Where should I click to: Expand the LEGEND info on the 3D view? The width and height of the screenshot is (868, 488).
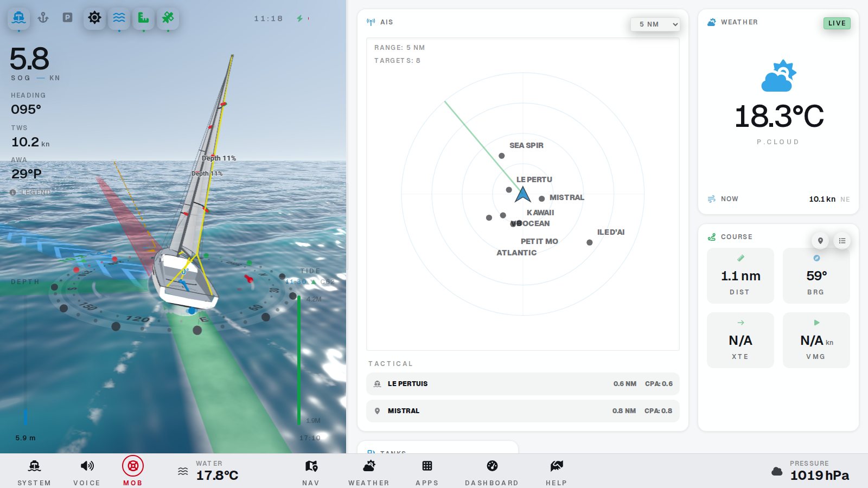(x=31, y=192)
